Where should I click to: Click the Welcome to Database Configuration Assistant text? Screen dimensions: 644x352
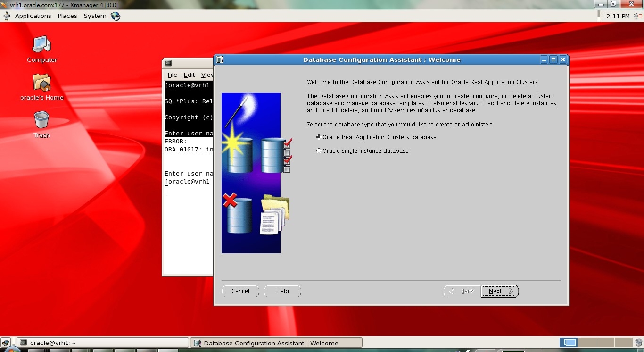(x=423, y=82)
